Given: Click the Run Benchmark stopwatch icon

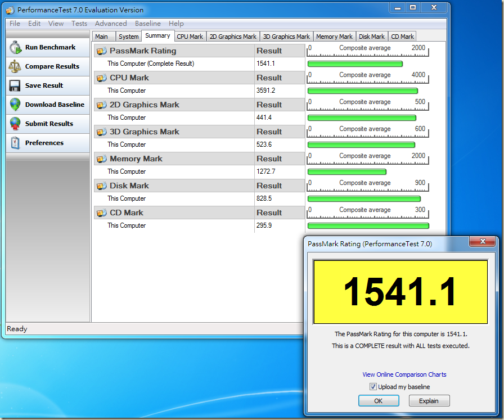Looking at the screenshot, I should coord(15,48).
